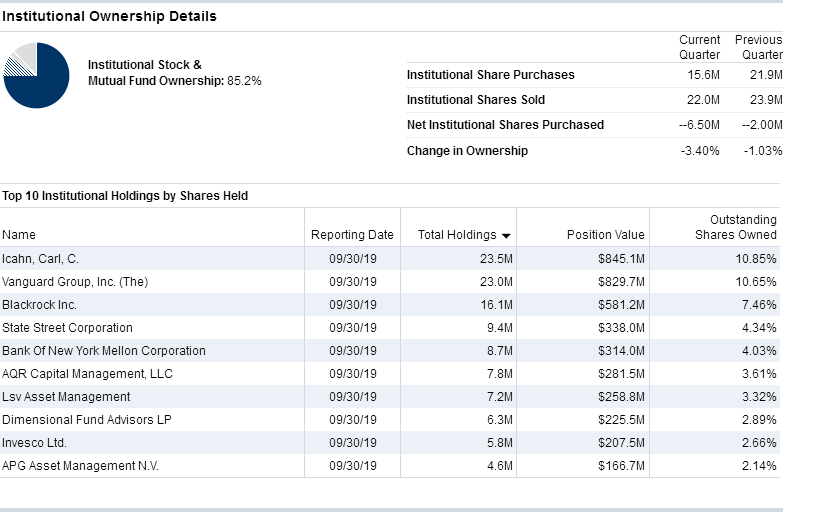Click Blackrock's $581.2M position value
The image size is (820, 514).
(621, 305)
